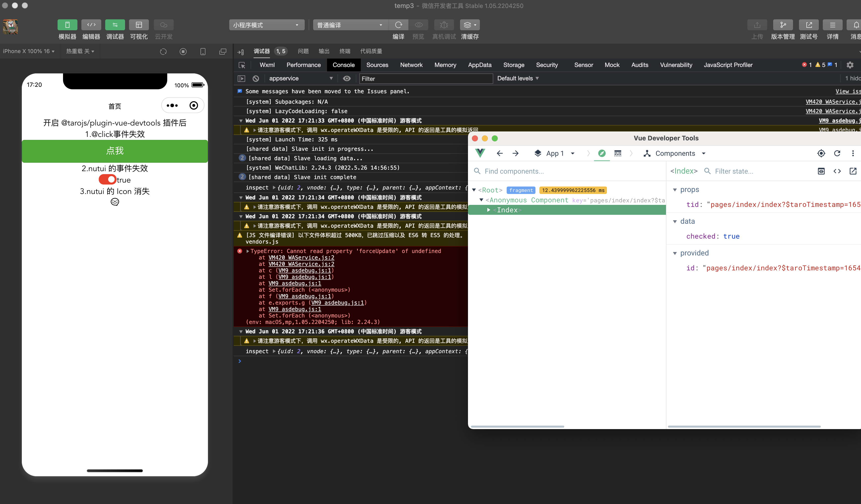Click the 编译 compile icon
This screenshot has width=861, height=504.
(398, 25)
